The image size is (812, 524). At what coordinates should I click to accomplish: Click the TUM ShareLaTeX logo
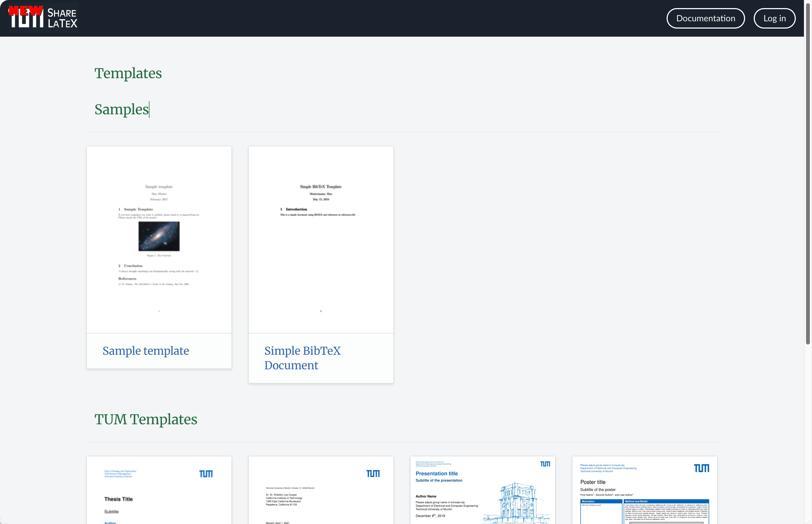[x=43, y=17]
